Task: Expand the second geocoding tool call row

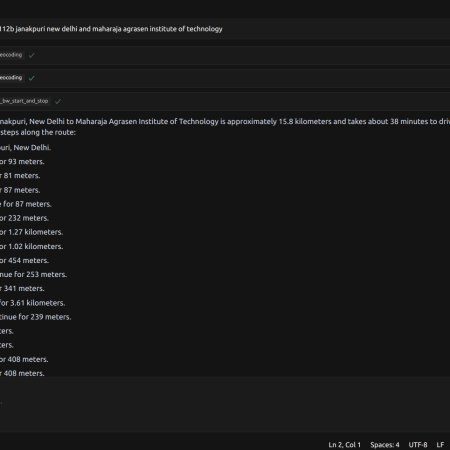Action: [x=225, y=78]
